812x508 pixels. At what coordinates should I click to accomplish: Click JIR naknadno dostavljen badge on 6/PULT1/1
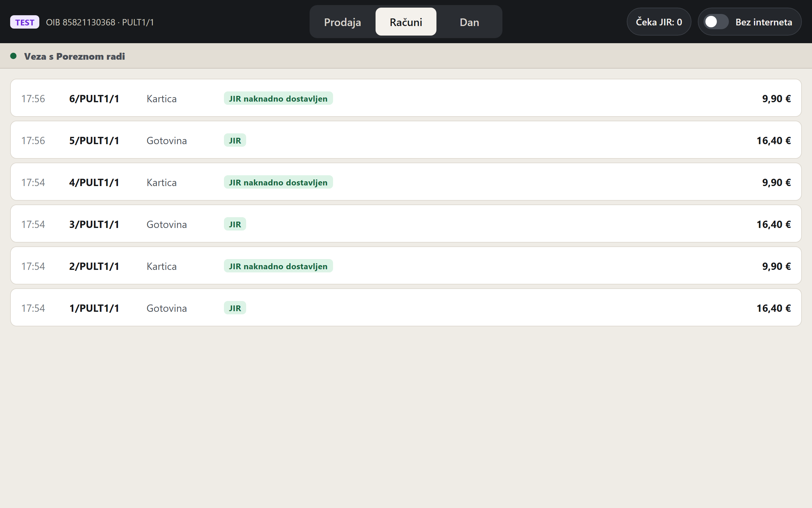278,98
